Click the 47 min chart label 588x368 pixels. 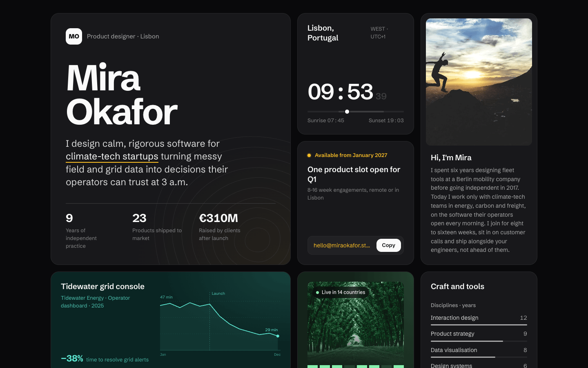tap(166, 297)
